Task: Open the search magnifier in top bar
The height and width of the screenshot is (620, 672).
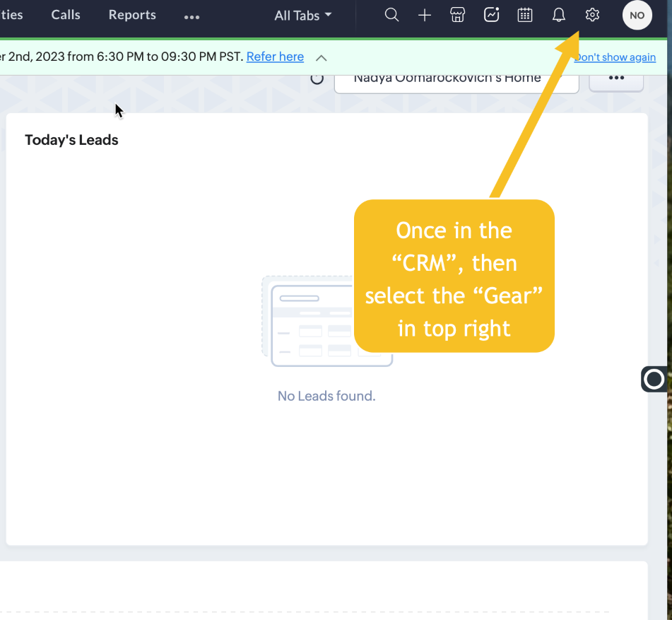Action: 391,15
